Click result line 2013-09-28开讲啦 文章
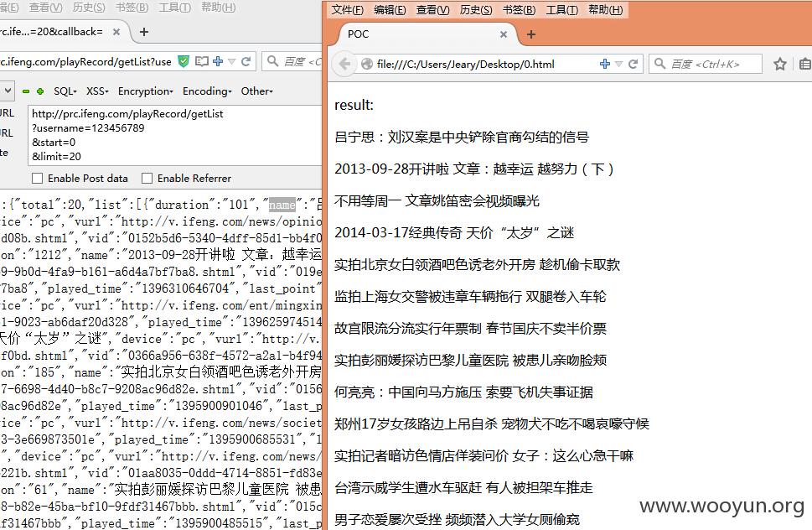The image size is (812, 530). (473, 169)
